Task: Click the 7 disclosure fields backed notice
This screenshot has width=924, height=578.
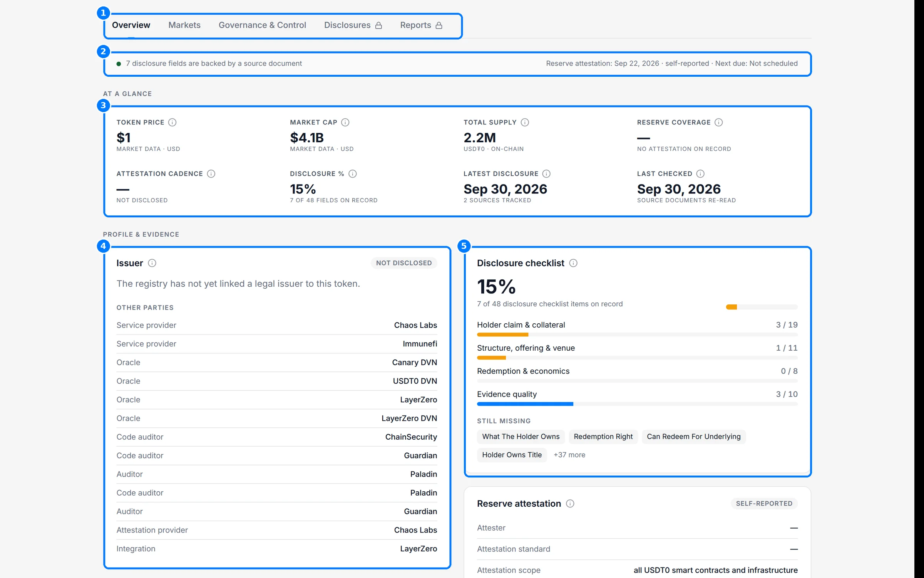Action: point(214,64)
